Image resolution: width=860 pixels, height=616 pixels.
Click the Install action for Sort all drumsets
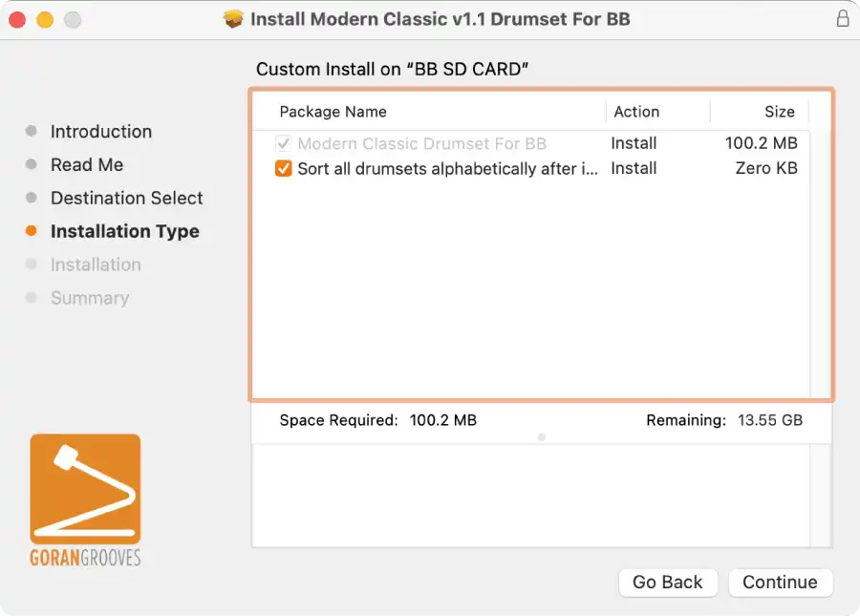pyautogui.click(x=634, y=168)
